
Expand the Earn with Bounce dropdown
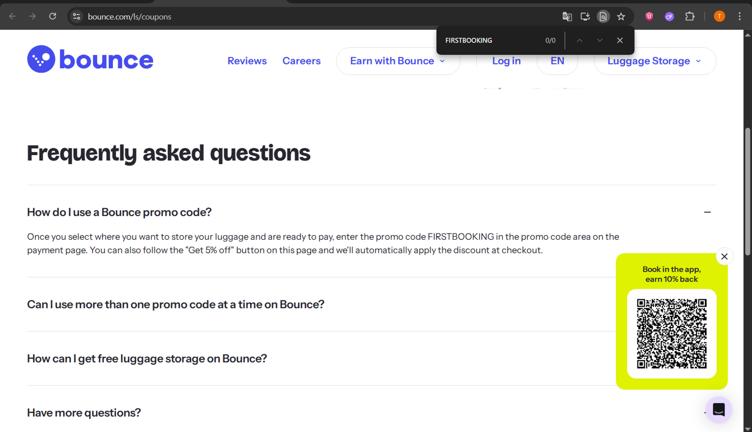click(398, 61)
